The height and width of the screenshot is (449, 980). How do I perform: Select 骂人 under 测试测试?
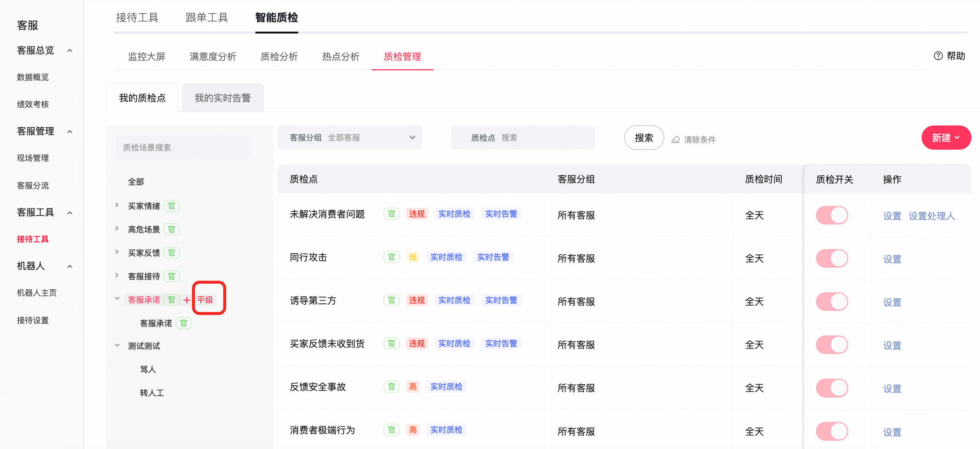pyautogui.click(x=148, y=369)
